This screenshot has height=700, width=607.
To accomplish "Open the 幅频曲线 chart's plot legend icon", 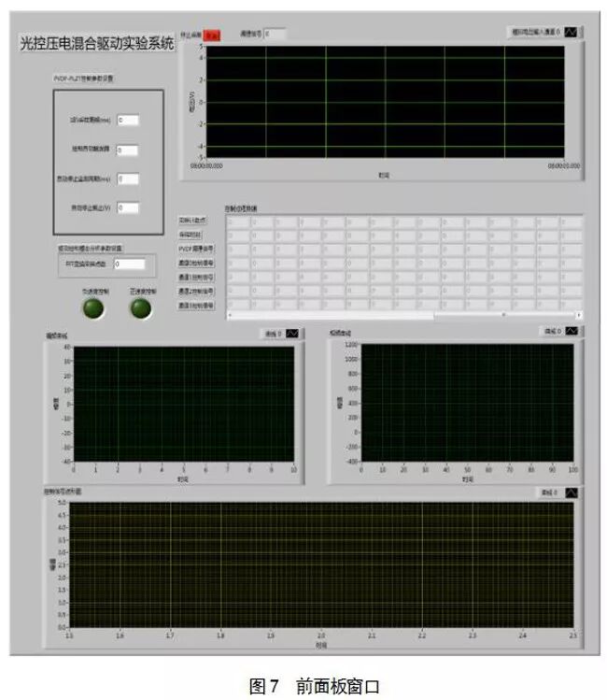I will [x=292, y=334].
